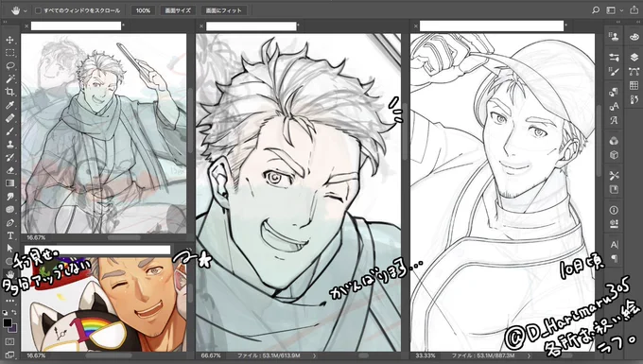
Task: Close the left document tab
Action: (x=26, y=26)
